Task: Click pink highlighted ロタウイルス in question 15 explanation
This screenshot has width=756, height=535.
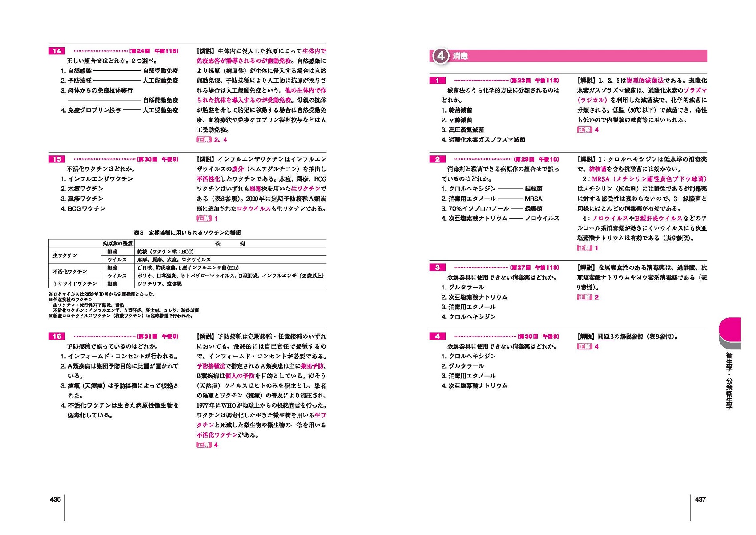Action: click(x=253, y=208)
